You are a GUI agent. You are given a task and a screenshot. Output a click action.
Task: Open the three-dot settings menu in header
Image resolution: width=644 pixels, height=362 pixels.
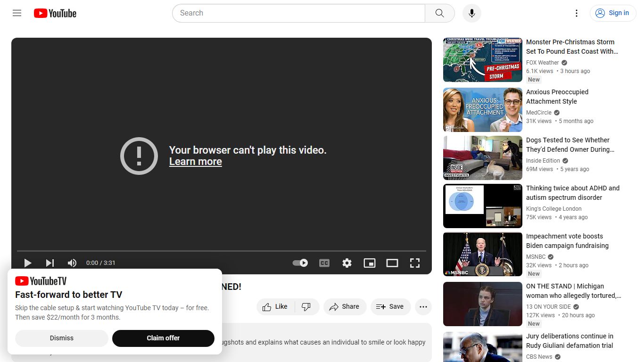point(577,13)
